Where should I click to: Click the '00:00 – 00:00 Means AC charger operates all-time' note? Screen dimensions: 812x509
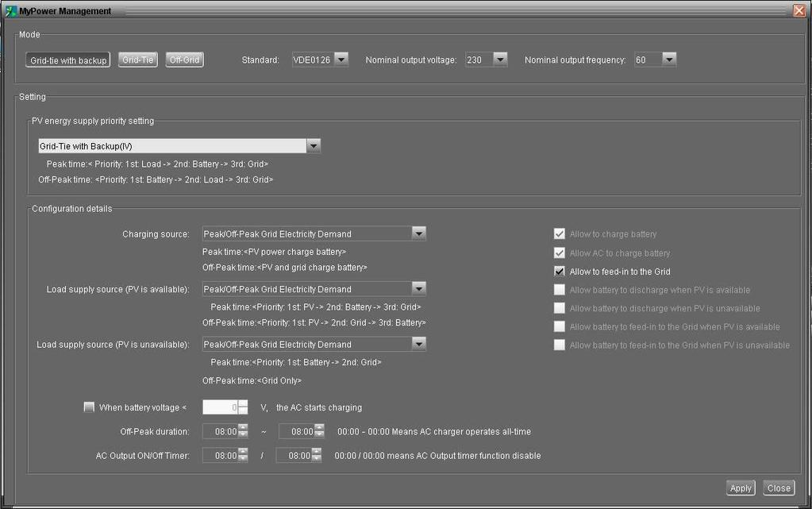coord(434,431)
